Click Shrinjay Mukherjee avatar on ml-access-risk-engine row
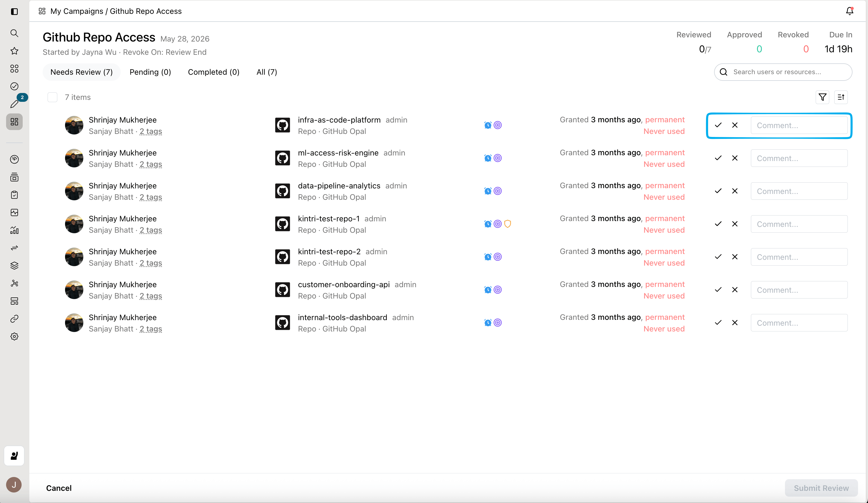The width and height of the screenshot is (868, 503). click(74, 158)
